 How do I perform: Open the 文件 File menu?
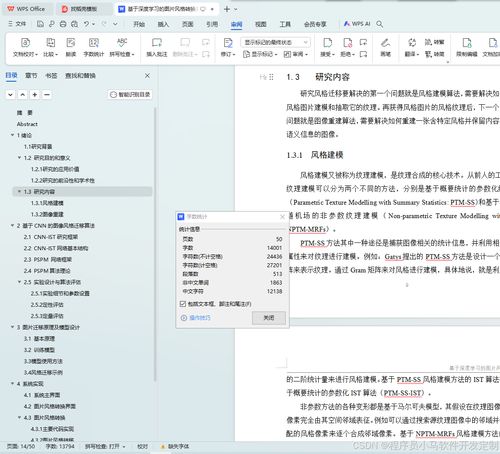(x=17, y=24)
